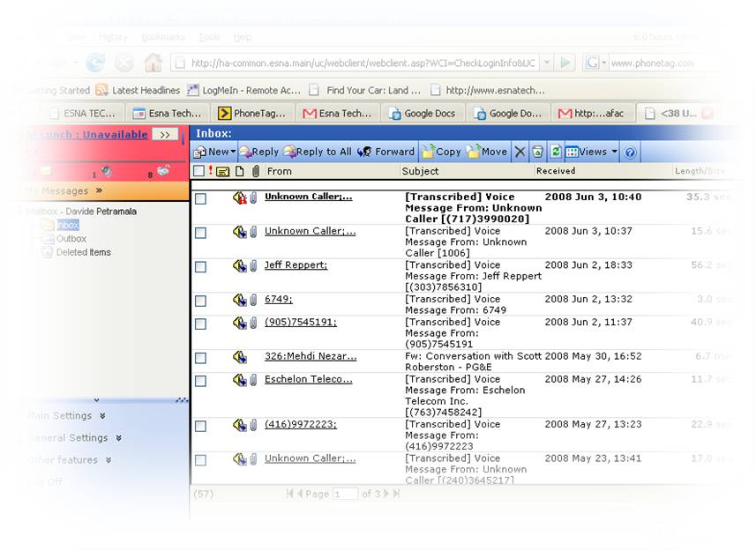Click the browser Reload icon

[95, 63]
